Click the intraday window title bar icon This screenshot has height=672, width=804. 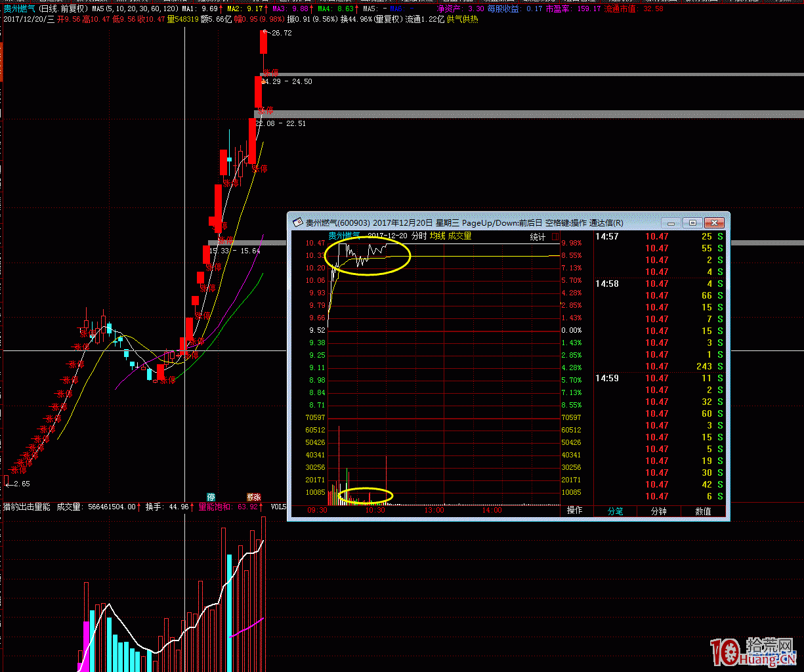point(297,222)
